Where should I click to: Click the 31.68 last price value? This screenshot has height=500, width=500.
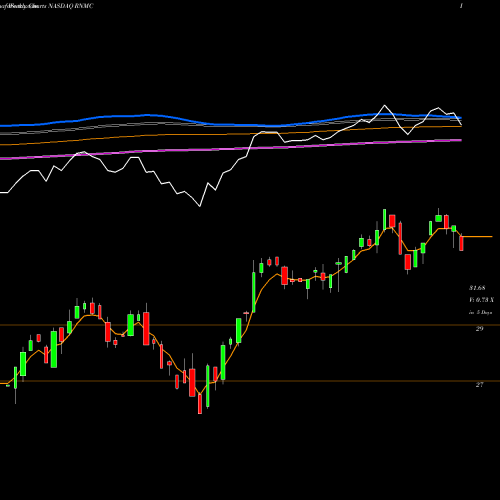pyautogui.click(x=477, y=288)
